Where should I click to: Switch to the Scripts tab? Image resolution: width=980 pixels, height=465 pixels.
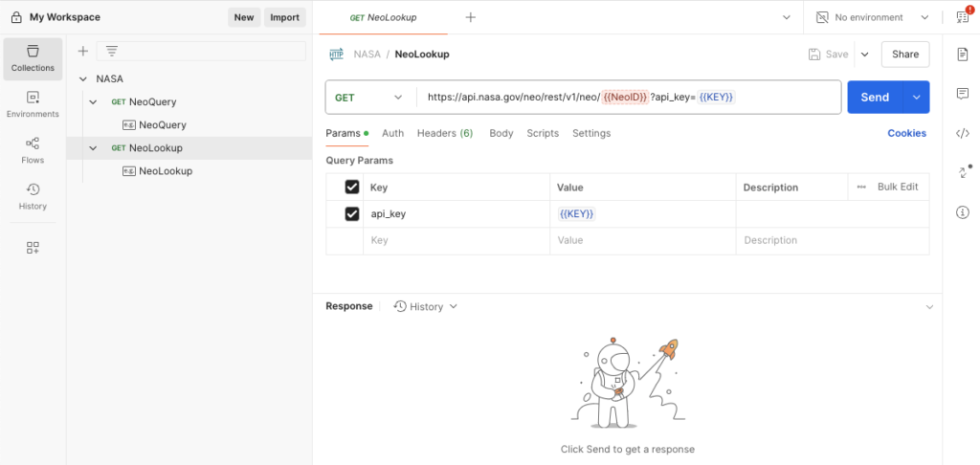click(x=543, y=133)
